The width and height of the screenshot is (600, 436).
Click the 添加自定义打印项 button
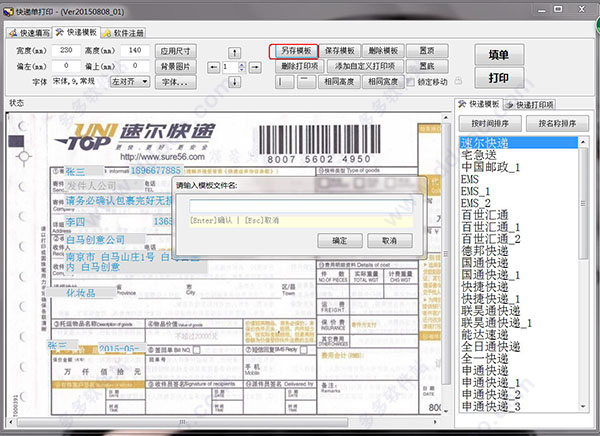tap(365, 66)
